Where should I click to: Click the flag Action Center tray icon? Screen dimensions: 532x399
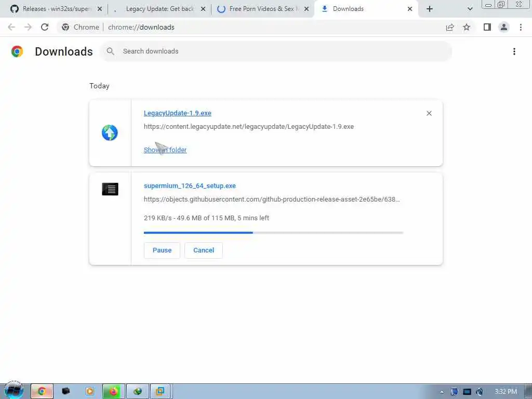pyautogui.click(x=454, y=392)
